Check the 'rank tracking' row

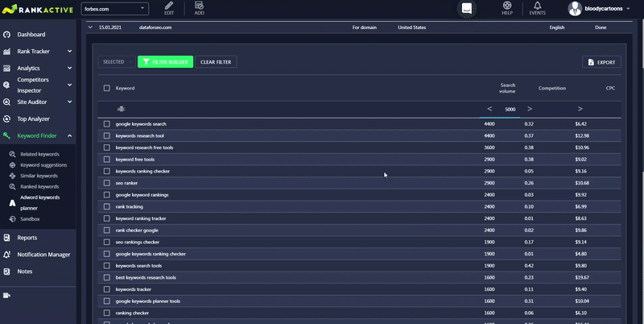tap(107, 206)
